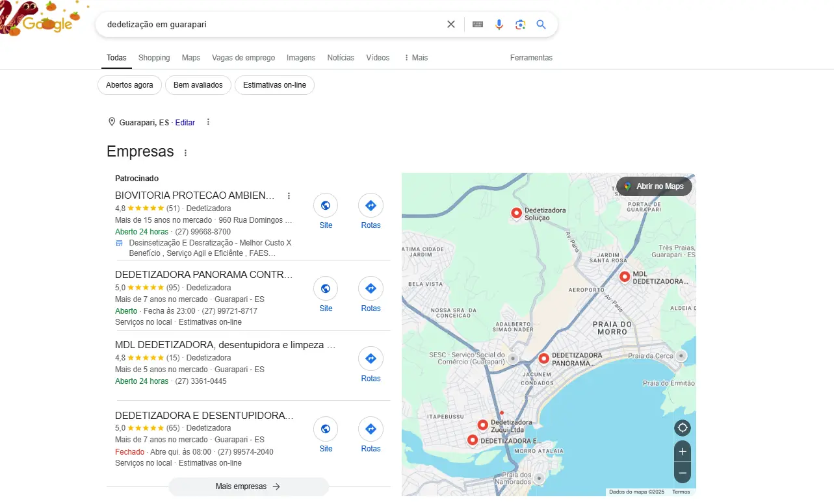
Task: Get Rotas directions for MDL DEDETIZADORA
Action: pyautogui.click(x=371, y=359)
